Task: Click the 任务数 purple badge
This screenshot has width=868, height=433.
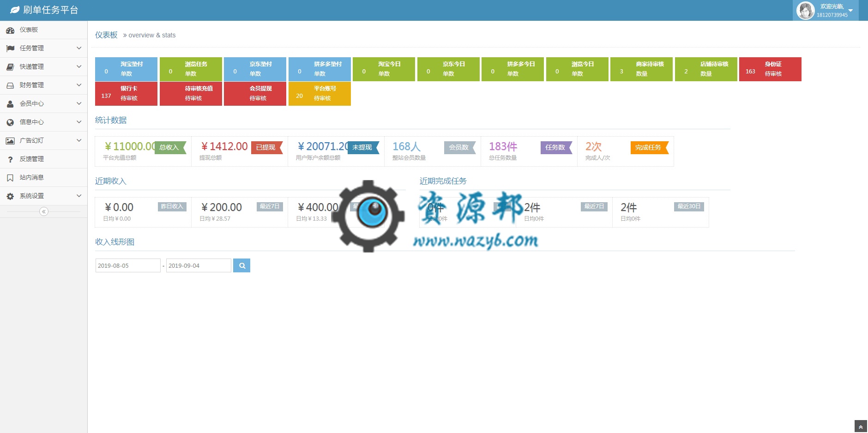Action: click(556, 147)
